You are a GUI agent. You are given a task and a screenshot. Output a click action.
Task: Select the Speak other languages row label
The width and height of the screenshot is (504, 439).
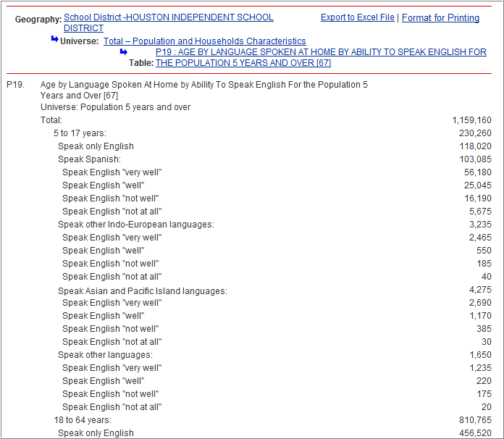[x=105, y=355]
